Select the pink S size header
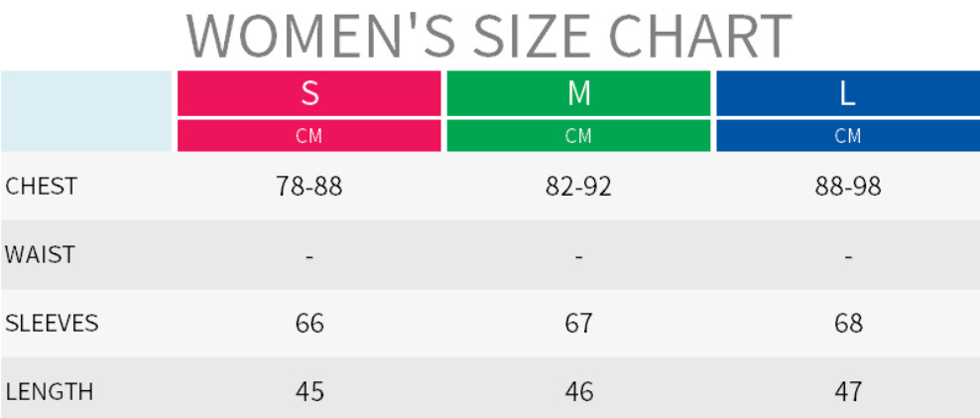Viewport: 980px width, 418px height. pyautogui.click(x=309, y=93)
